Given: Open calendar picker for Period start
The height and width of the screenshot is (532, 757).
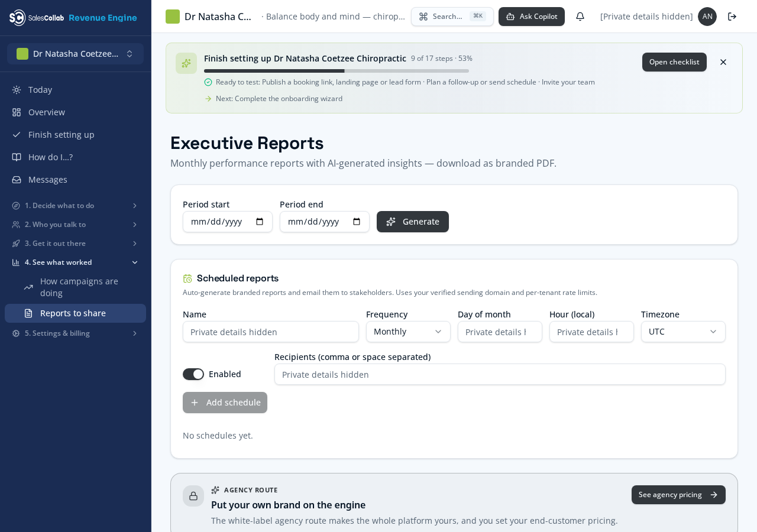Looking at the screenshot, I should click(x=260, y=222).
